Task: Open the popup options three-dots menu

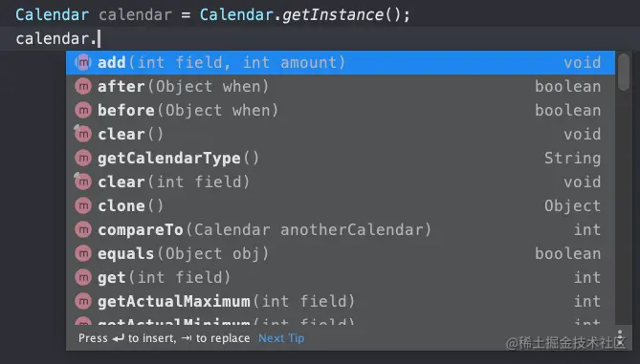Action: (x=620, y=338)
